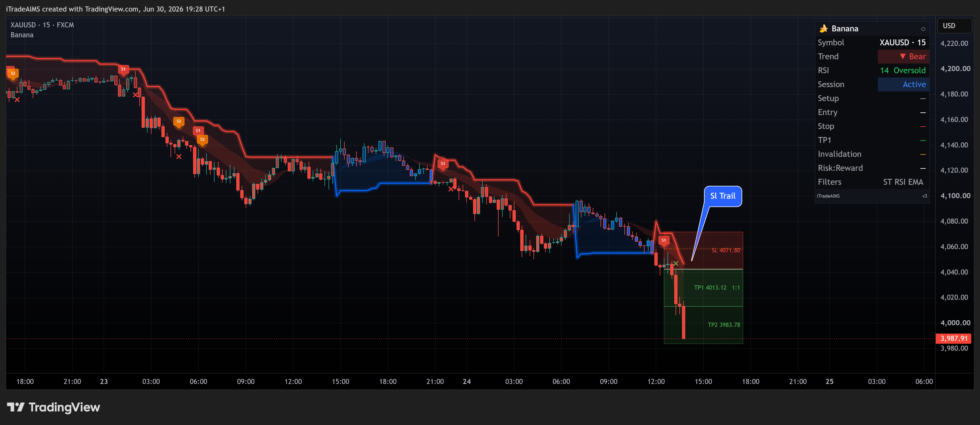Click the green X marker next to the trade box

tap(676, 263)
